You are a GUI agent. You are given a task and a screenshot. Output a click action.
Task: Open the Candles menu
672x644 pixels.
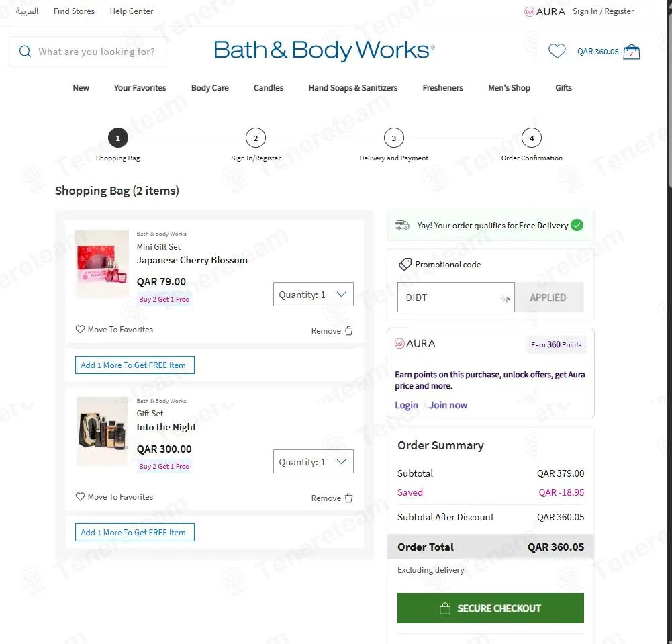[x=269, y=88]
